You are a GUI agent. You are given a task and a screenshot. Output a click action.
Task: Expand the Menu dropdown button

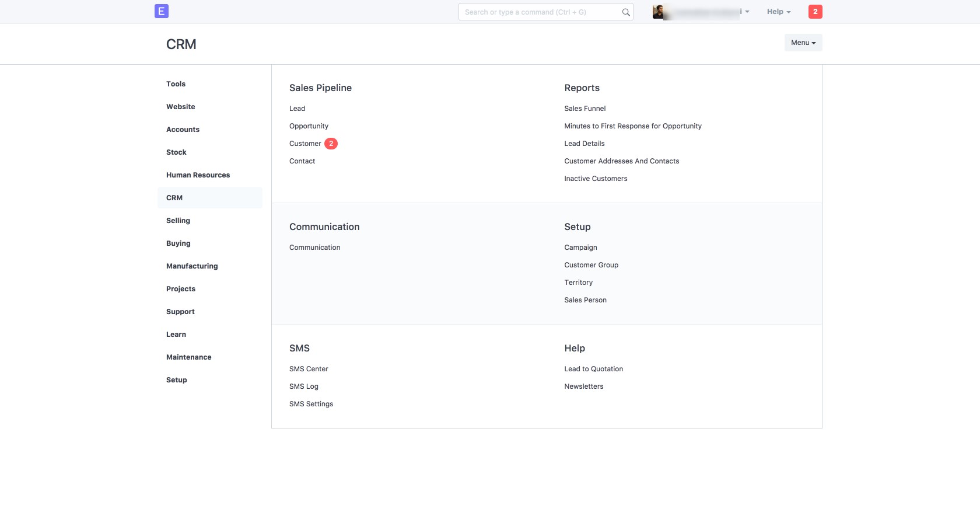click(803, 43)
